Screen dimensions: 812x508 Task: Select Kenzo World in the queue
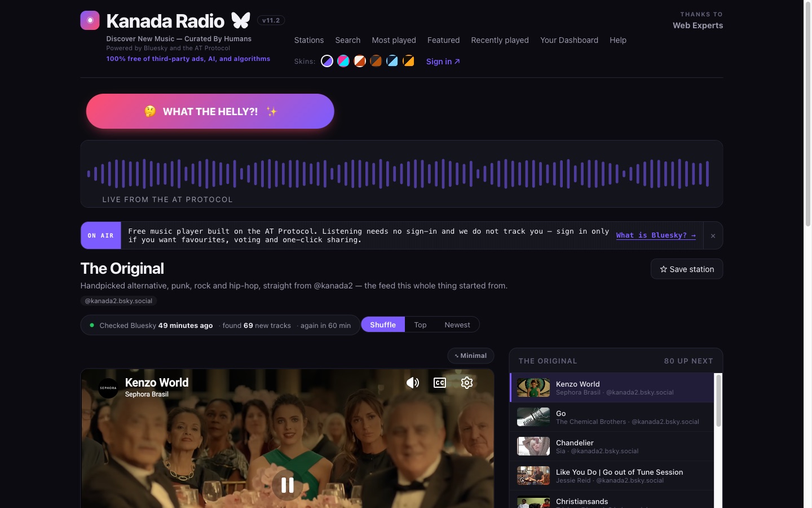point(612,388)
